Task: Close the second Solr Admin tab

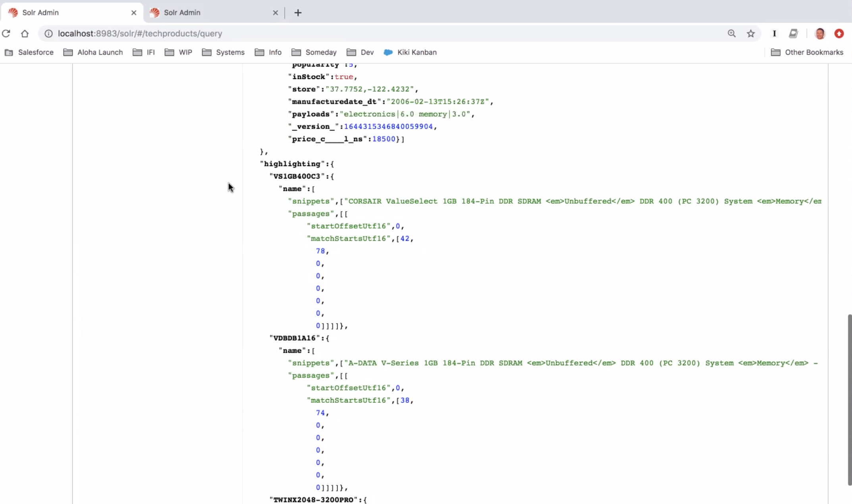Action: [275, 13]
